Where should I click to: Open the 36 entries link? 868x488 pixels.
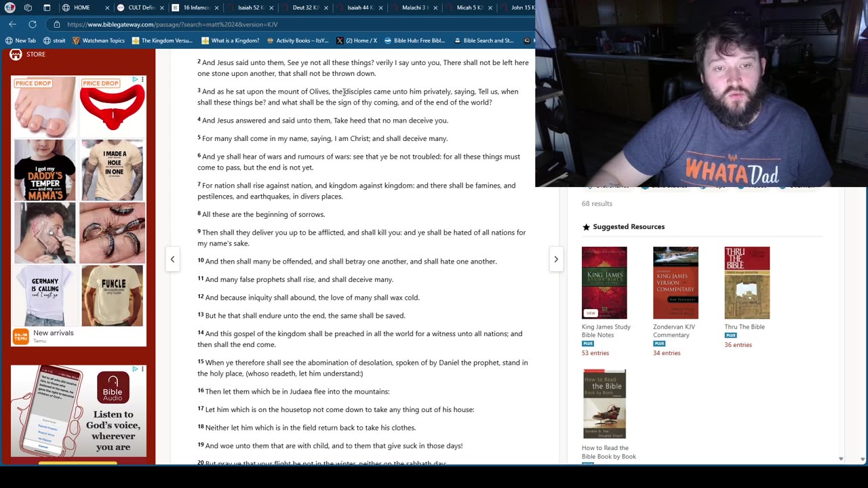pyautogui.click(x=738, y=344)
